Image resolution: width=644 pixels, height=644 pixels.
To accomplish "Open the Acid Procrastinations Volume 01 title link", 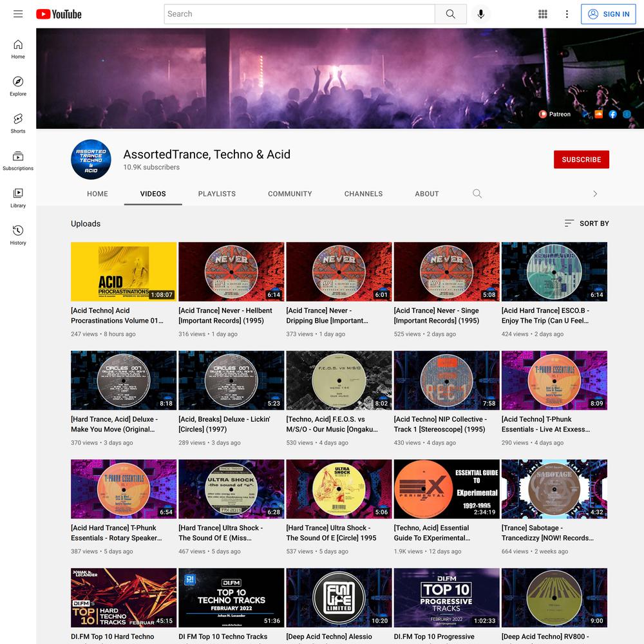I will point(117,316).
